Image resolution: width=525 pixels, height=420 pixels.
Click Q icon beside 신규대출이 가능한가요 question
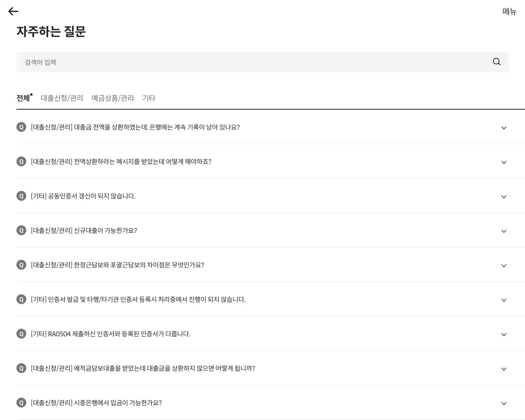click(21, 231)
